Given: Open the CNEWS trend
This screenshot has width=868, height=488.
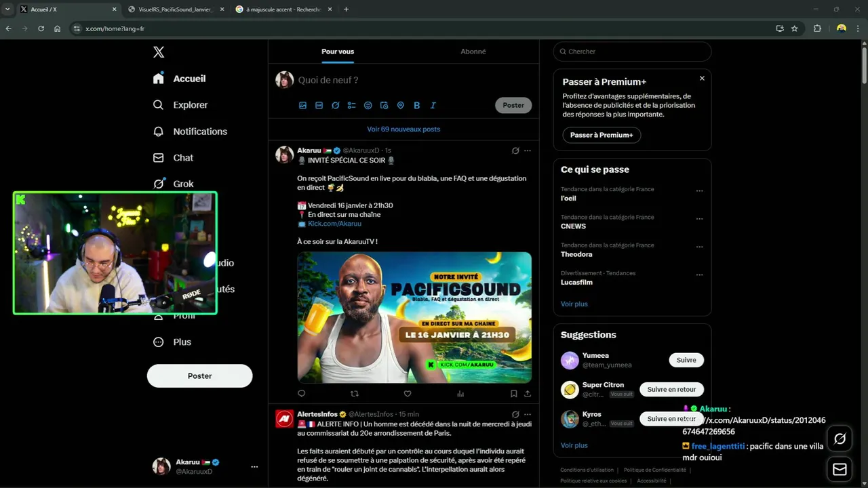Looking at the screenshot, I should 632,222.
